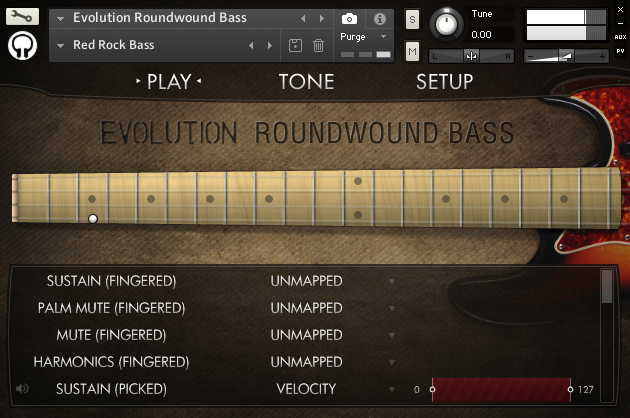This screenshot has height=418, width=630.
Task: Save the snapshot with the disk icon
Action: coord(295,45)
